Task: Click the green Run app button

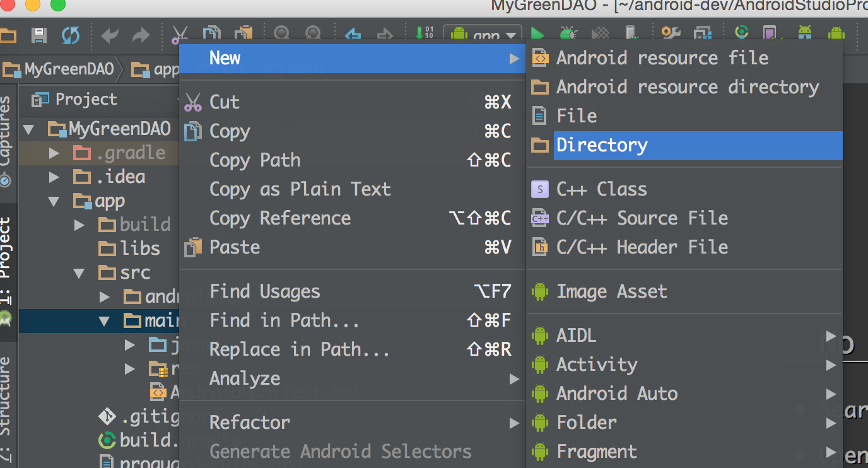Action: [x=537, y=34]
